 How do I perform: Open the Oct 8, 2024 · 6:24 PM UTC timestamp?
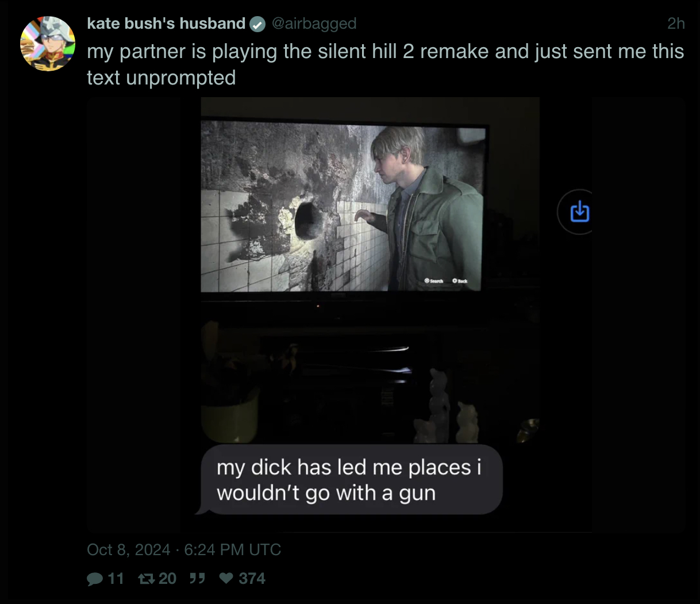pos(184,550)
